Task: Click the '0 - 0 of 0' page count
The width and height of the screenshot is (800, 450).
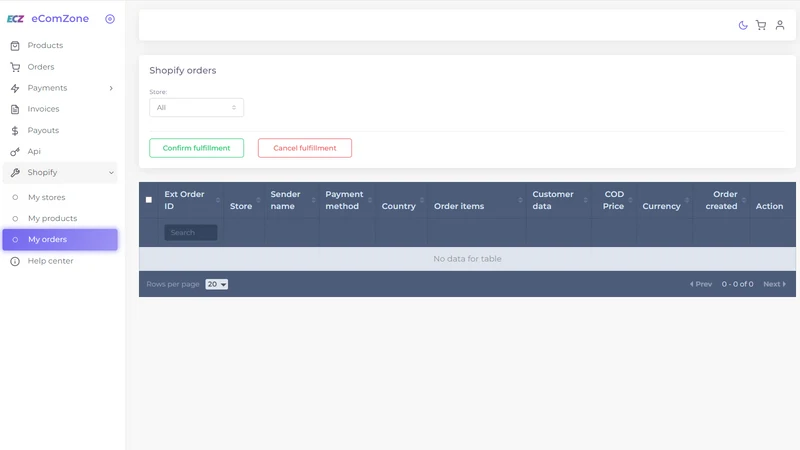Action: (737, 284)
